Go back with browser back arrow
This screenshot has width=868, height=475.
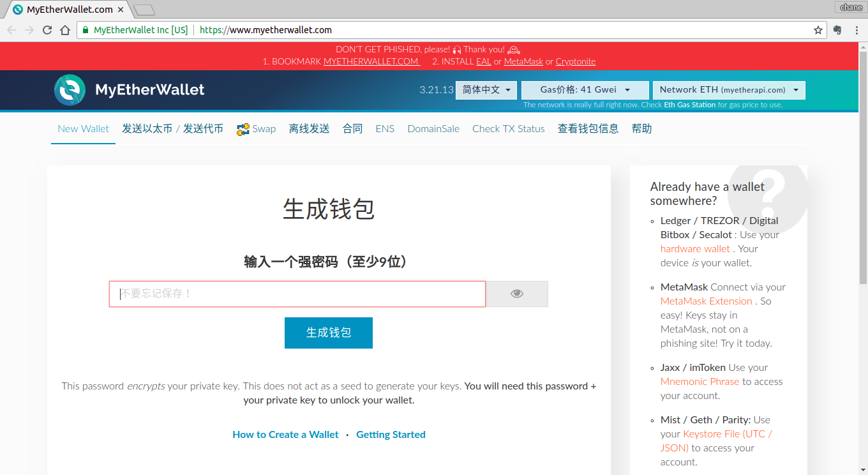coord(11,30)
